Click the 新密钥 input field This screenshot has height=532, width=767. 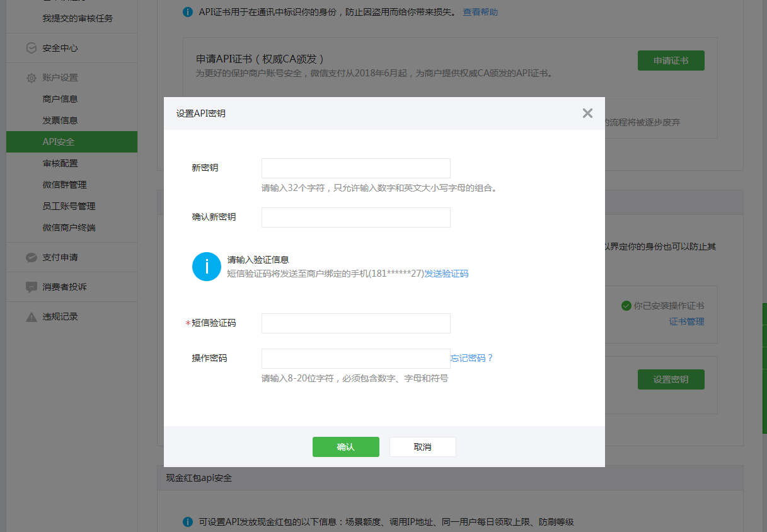pos(356,168)
